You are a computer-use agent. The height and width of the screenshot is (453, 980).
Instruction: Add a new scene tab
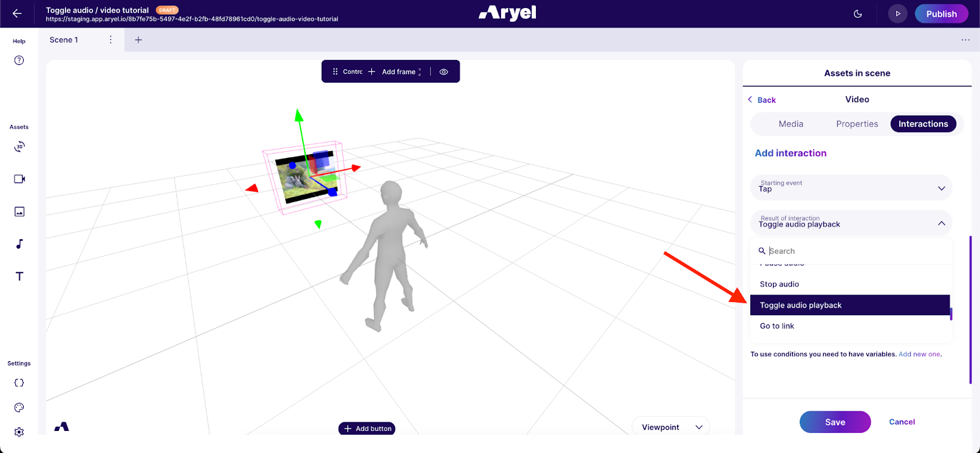coord(138,40)
